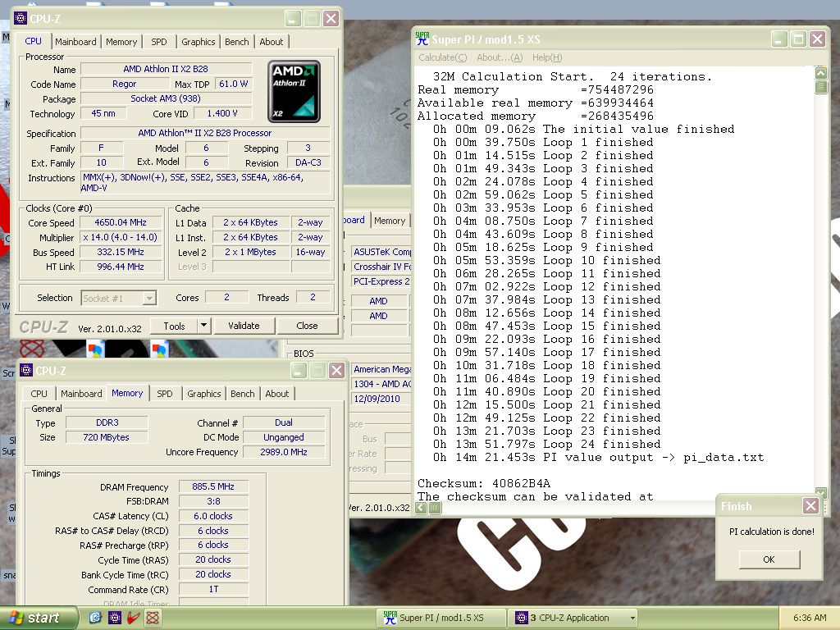
Task: Click Checksum 40862B4A line in Super PI
Action: [484, 483]
